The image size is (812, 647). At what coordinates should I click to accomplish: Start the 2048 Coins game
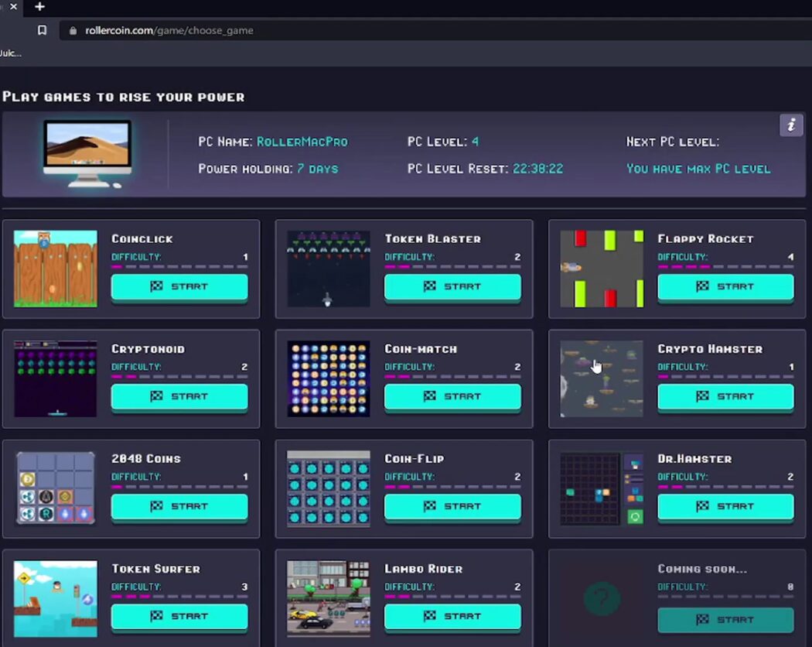coord(179,506)
